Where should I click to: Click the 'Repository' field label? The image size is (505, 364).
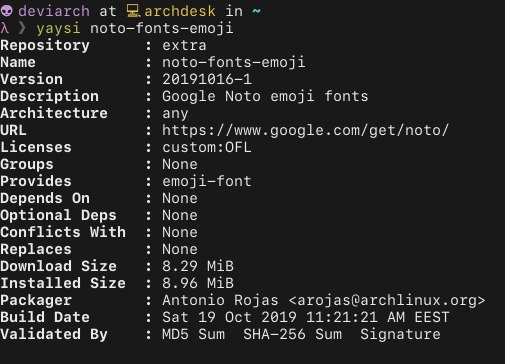click(45, 46)
